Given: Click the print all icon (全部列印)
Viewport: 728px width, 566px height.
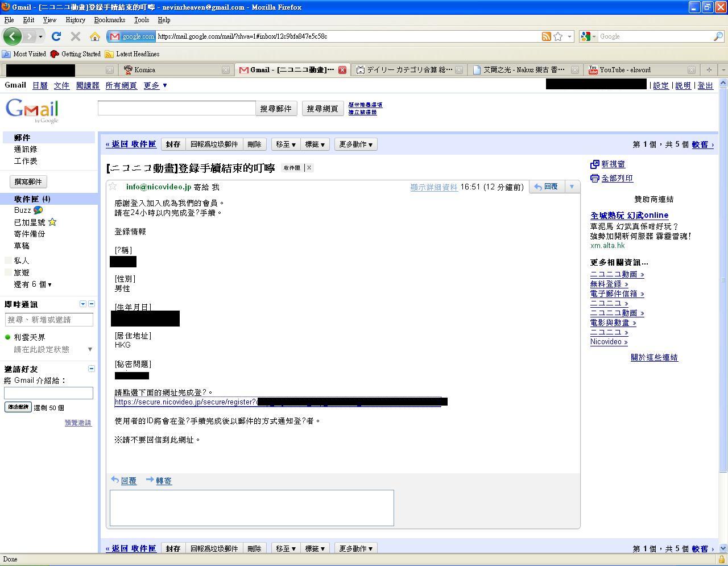Looking at the screenshot, I should [595, 179].
